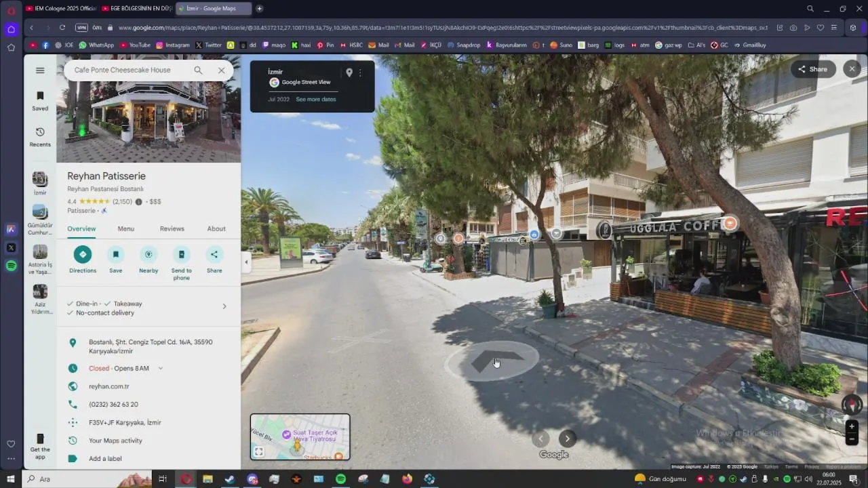Reload the page
Image resolution: width=868 pixels, height=488 pixels.
62,28
